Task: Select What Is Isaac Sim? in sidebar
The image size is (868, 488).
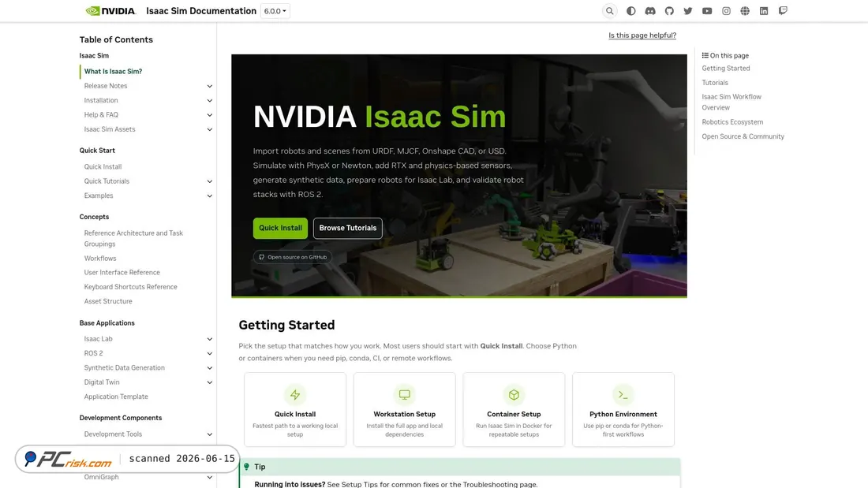Action: [x=113, y=72]
